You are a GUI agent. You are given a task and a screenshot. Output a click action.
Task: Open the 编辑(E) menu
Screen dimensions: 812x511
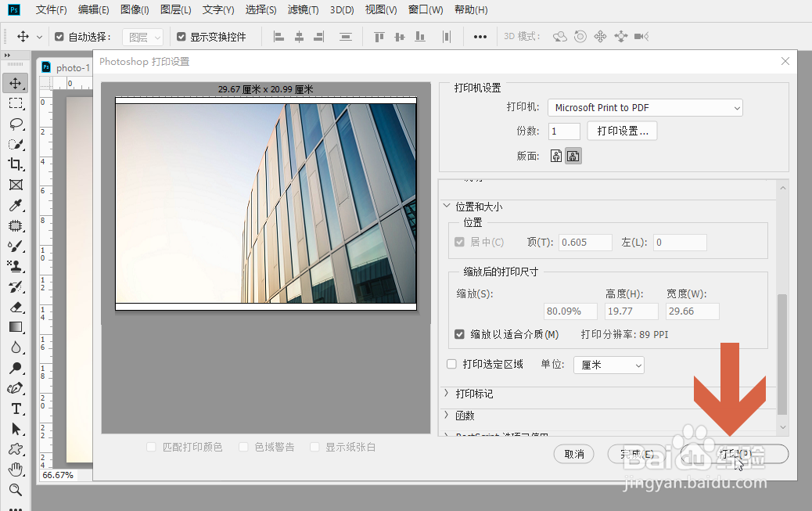(93, 10)
